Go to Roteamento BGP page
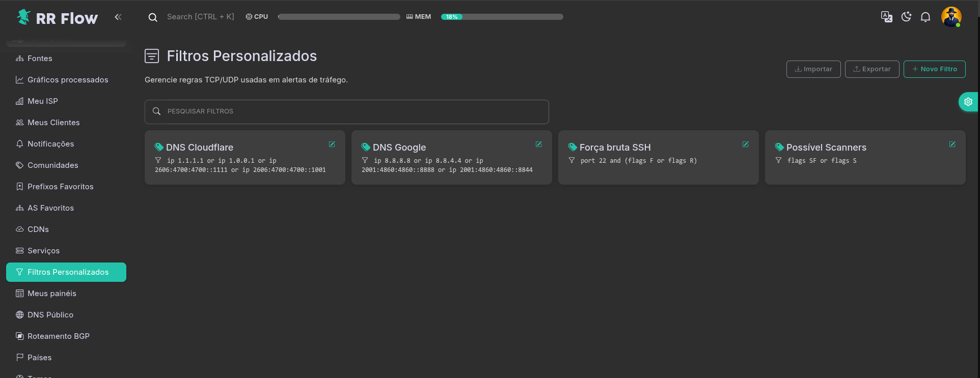 coord(58,336)
